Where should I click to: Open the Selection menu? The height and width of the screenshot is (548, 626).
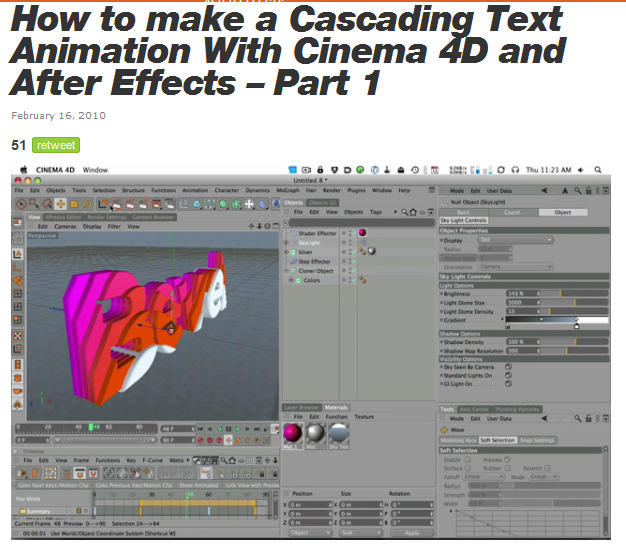coord(104,190)
